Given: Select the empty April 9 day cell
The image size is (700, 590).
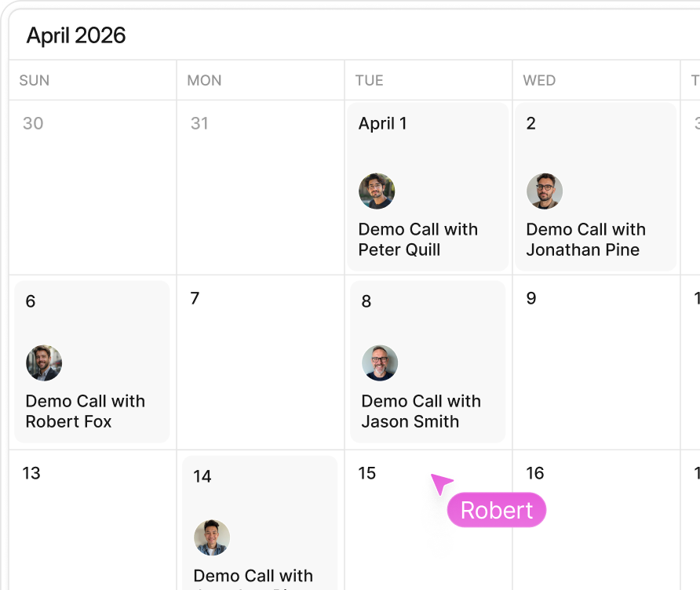Looking at the screenshot, I should pyautogui.click(x=596, y=362).
